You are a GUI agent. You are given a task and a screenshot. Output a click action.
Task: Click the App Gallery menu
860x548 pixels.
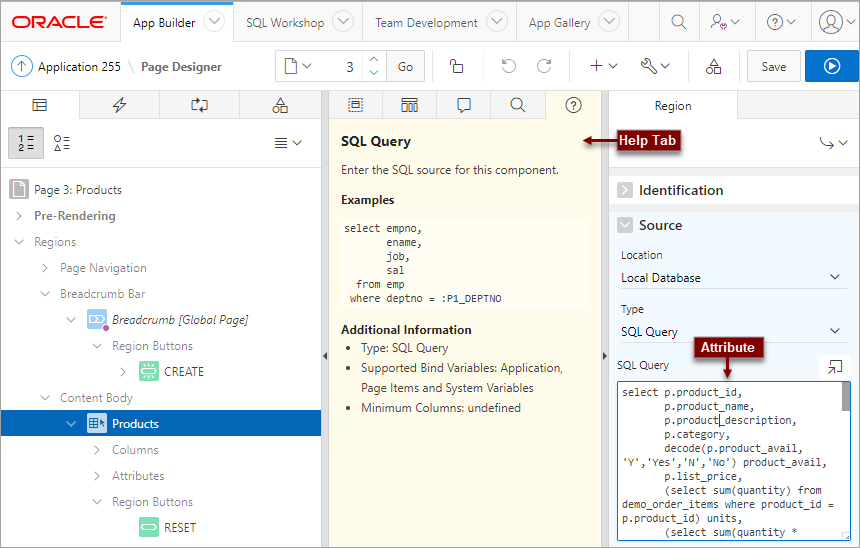pyautogui.click(x=559, y=22)
